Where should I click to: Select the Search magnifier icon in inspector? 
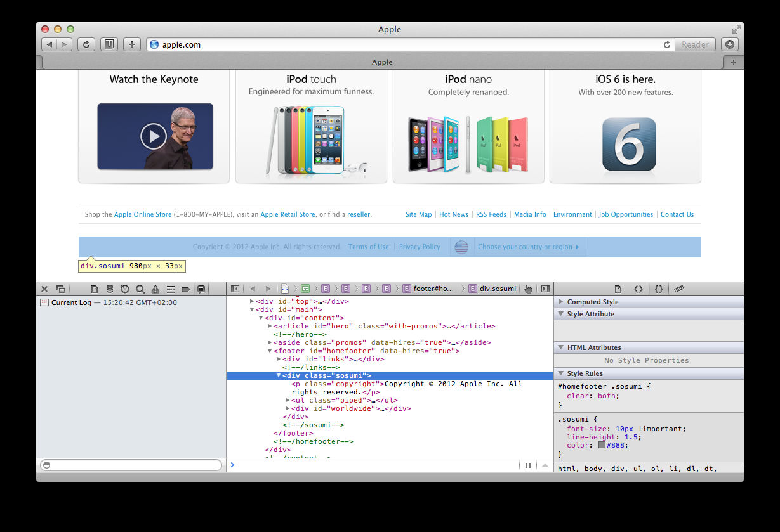point(140,289)
